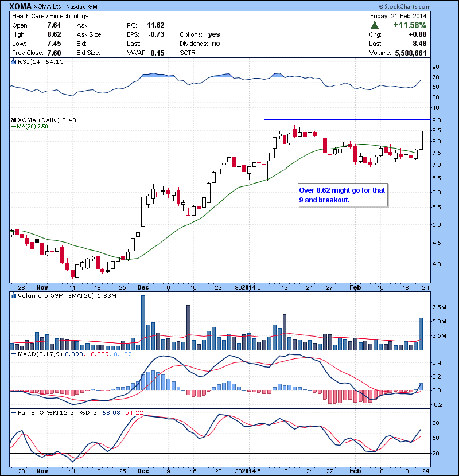Click the latest tall volume bar near 24

click(421, 334)
